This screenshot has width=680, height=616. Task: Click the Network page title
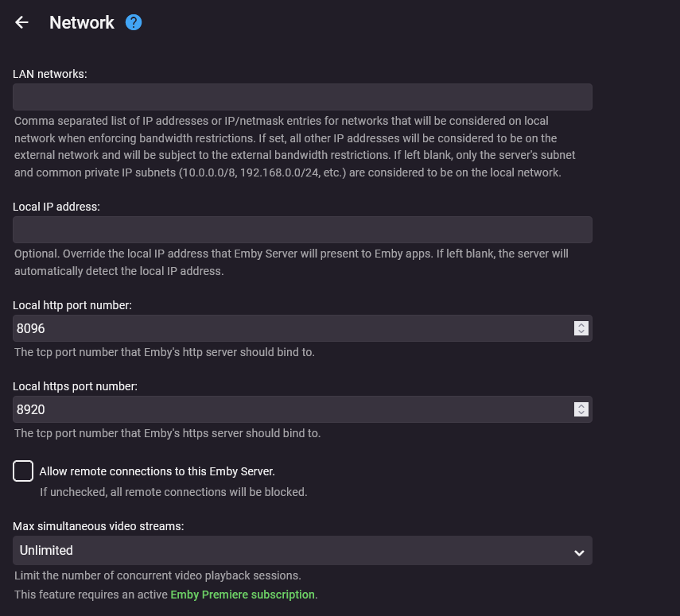pos(82,22)
